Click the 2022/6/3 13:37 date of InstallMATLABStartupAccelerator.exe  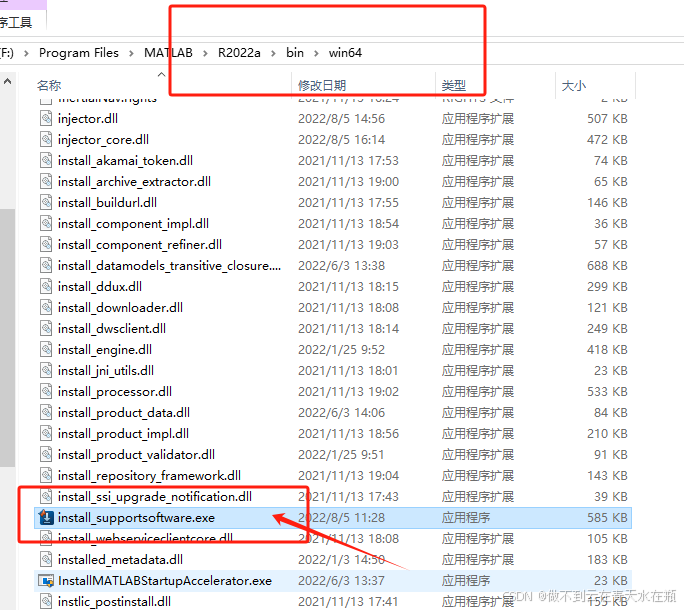tap(341, 580)
